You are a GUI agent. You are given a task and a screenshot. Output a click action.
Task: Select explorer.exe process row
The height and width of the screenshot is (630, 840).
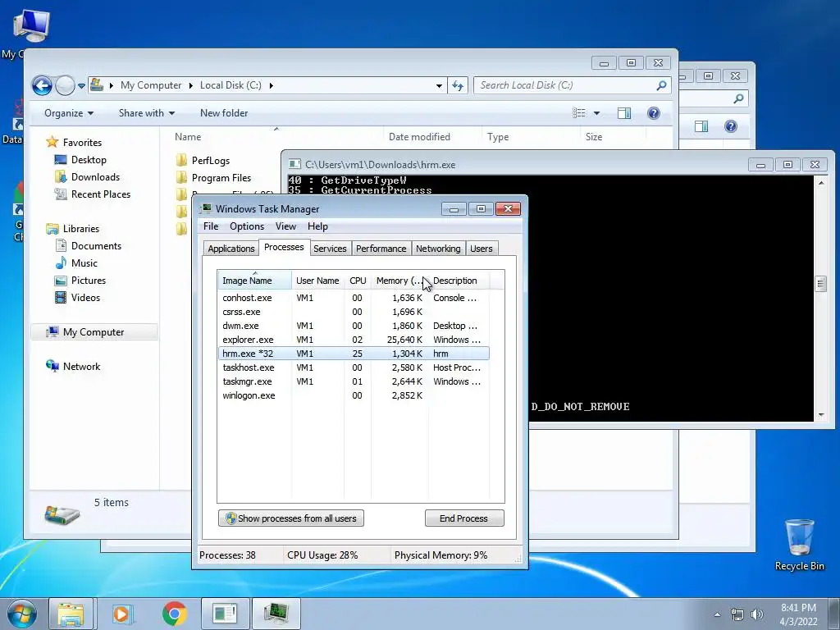coord(354,340)
